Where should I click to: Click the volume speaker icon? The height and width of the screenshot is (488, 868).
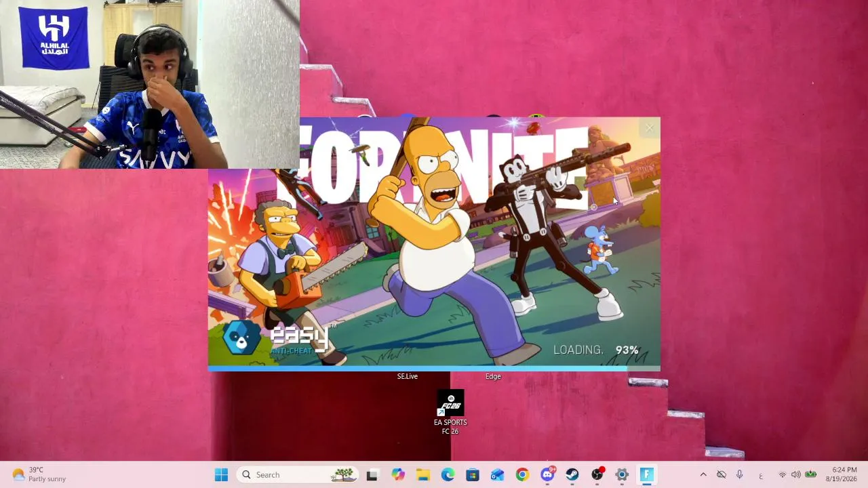(x=796, y=474)
